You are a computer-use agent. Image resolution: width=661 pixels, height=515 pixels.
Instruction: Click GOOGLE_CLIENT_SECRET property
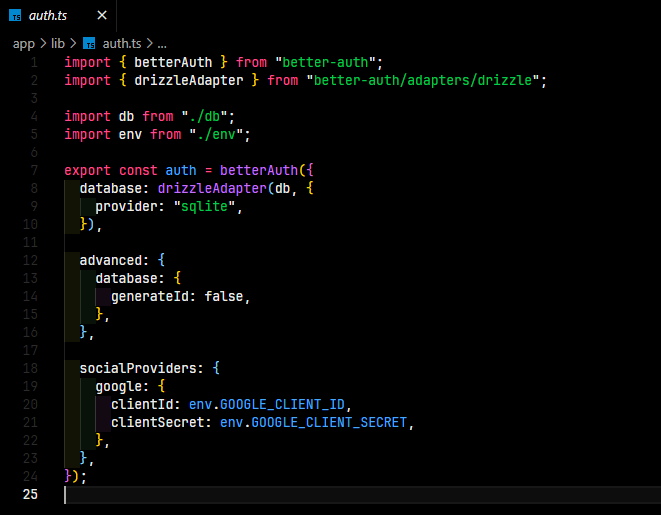pyautogui.click(x=329, y=422)
